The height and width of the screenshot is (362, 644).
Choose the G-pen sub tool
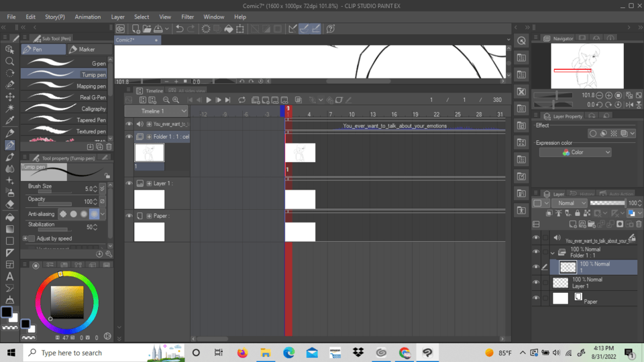point(64,63)
